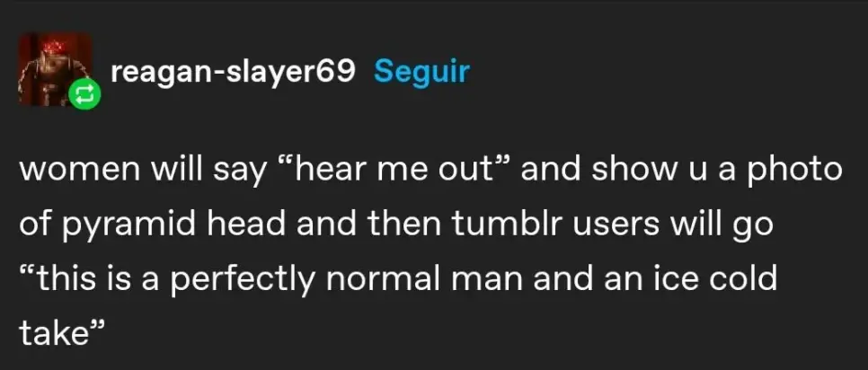The height and width of the screenshot is (370, 868).
Task: Click the words "and an" in post
Action: coord(585,278)
